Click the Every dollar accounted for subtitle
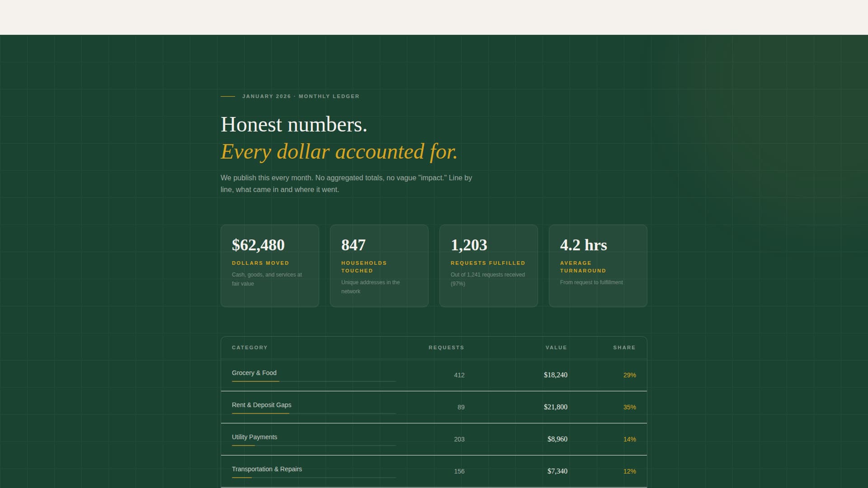This screenshot has width=868, height=488. click(x=339, y=152)
